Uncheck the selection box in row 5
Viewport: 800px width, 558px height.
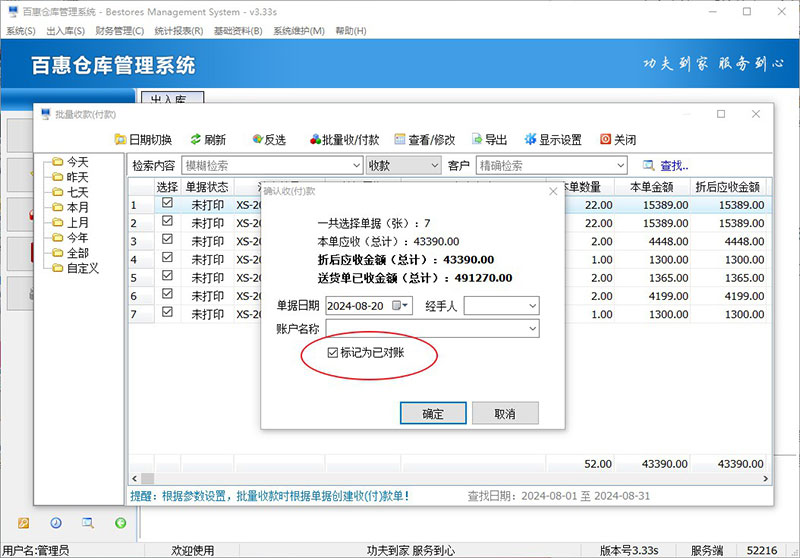167,275
